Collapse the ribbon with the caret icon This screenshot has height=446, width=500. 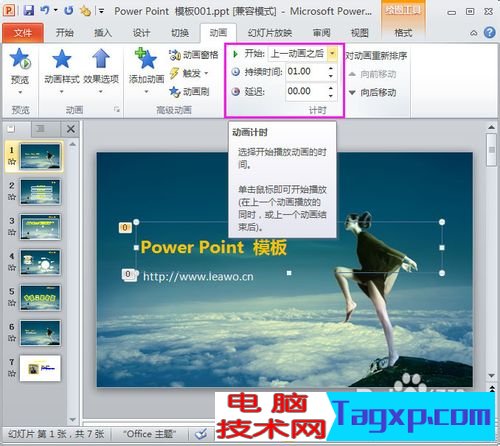click(x=474, y=33)
